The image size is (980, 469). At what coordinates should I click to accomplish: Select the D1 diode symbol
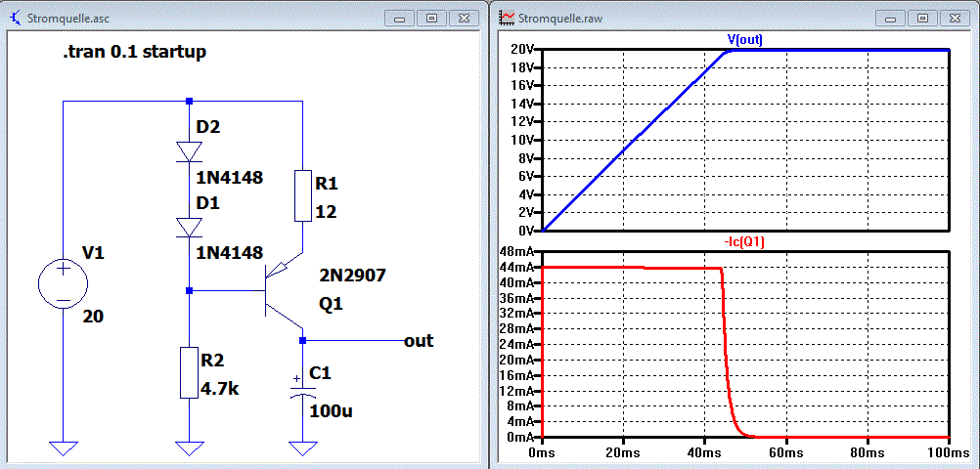(x=189, y=228)
